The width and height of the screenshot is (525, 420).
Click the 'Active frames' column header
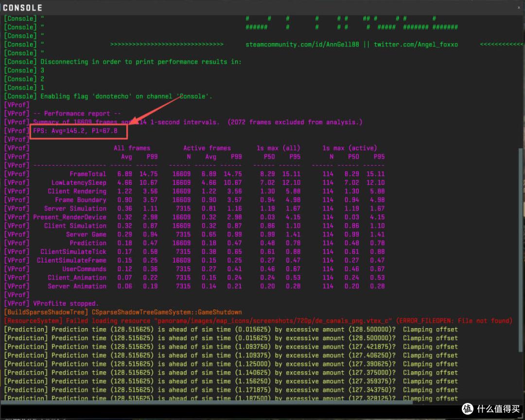pos(207,148)
